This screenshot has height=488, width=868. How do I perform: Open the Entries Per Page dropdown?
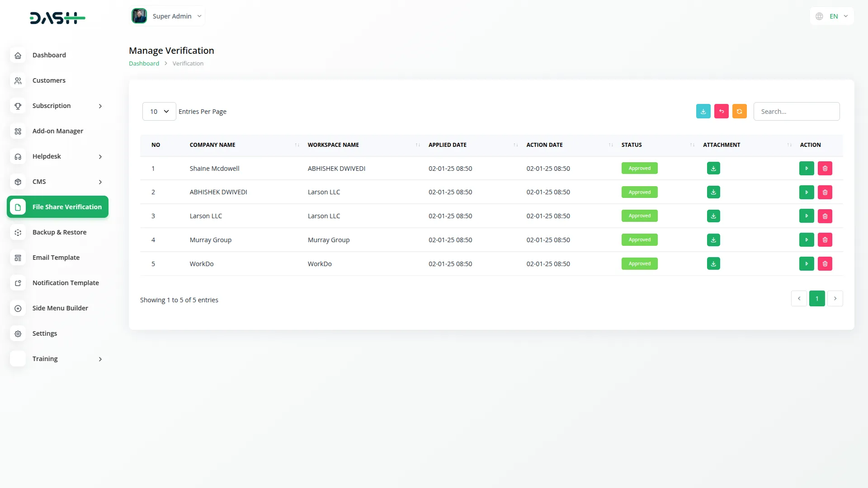point(159,111)
